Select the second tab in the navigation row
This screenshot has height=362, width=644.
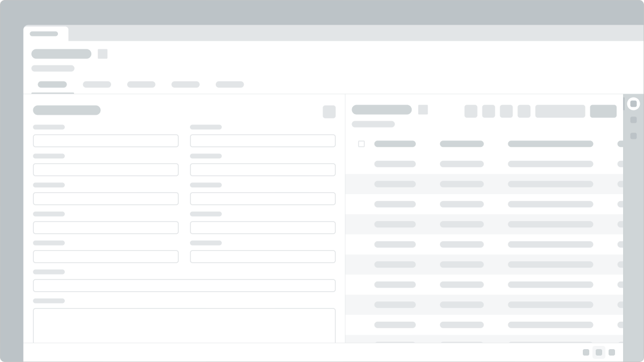click(x=97, y=84)
